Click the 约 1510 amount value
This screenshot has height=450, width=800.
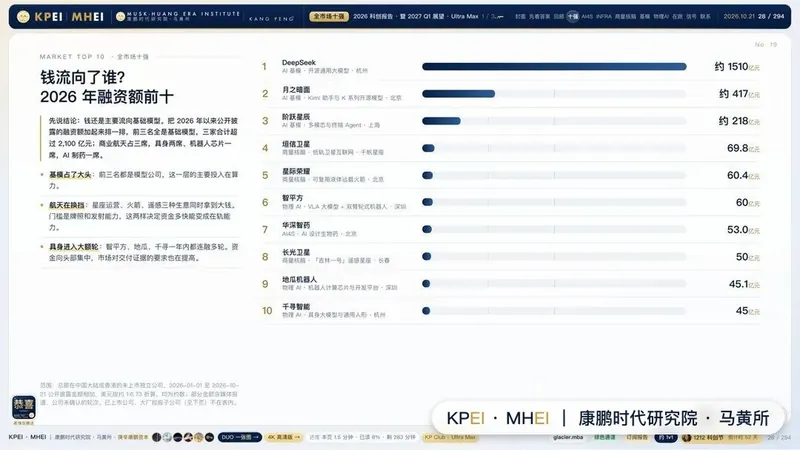[732, 66]
